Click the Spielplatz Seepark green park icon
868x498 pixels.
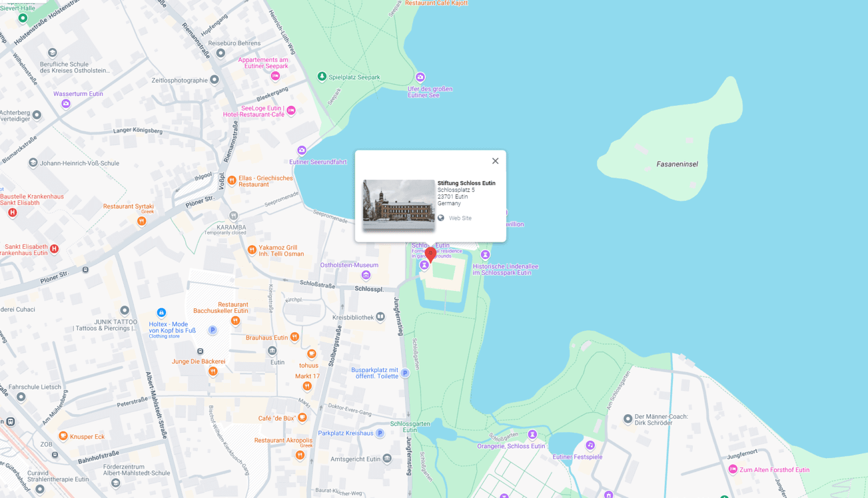click(x=322, y=76)
